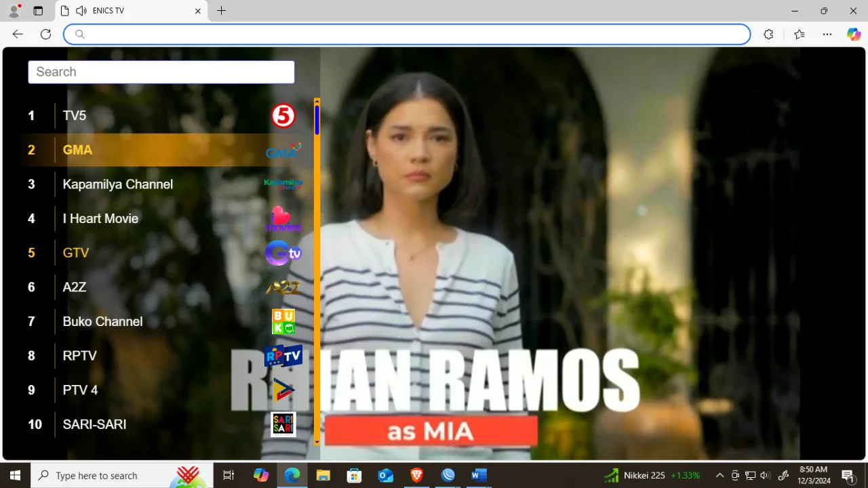Click the channel list scrollbar thumb

(x=317, y=119)
